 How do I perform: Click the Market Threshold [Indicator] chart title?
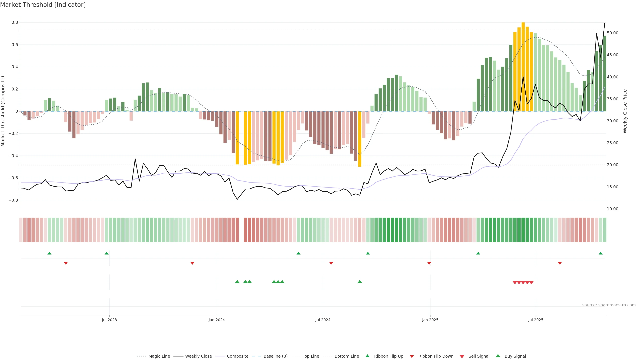(x=43, y=5)
